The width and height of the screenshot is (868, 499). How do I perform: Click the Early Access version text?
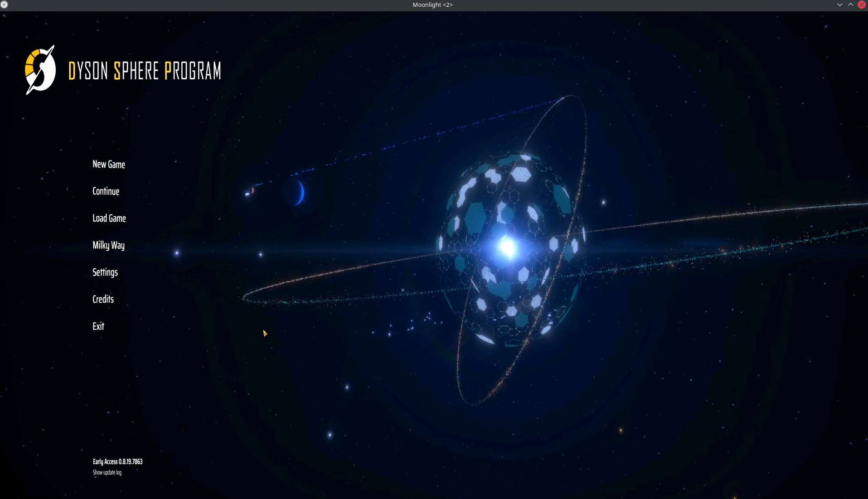[117, 461]
